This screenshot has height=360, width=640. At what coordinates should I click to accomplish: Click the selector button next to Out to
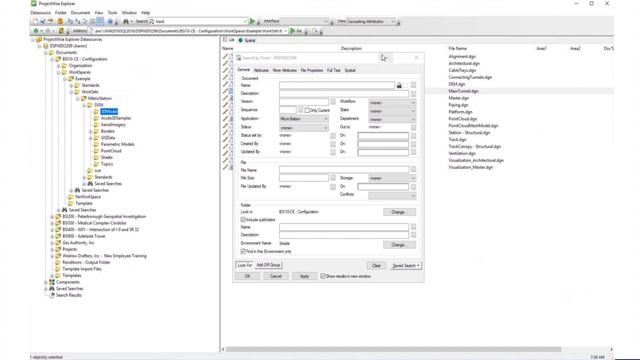tap(413, 127)
